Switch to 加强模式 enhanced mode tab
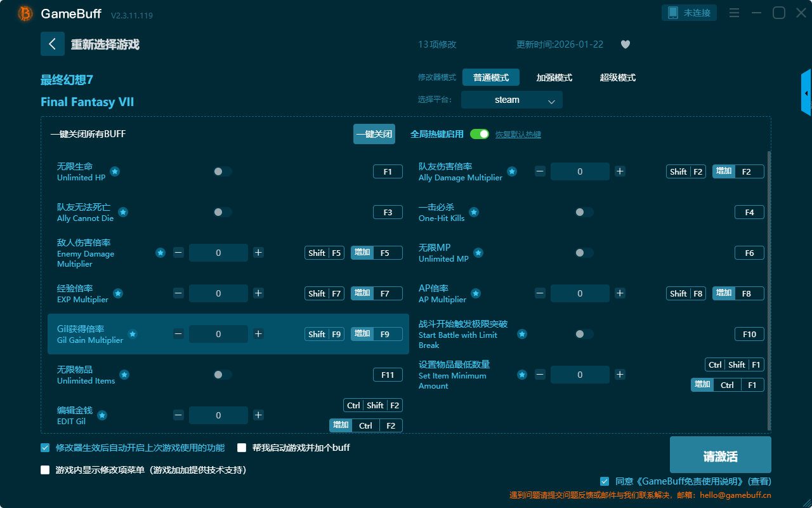This screenshot has height=508, width=812. pos(554,77)
